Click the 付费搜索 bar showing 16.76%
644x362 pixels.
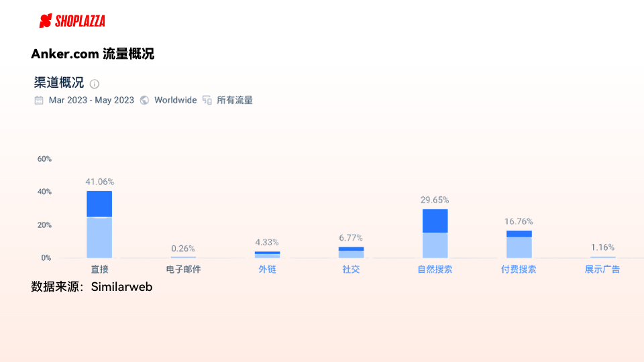point(519,245)
